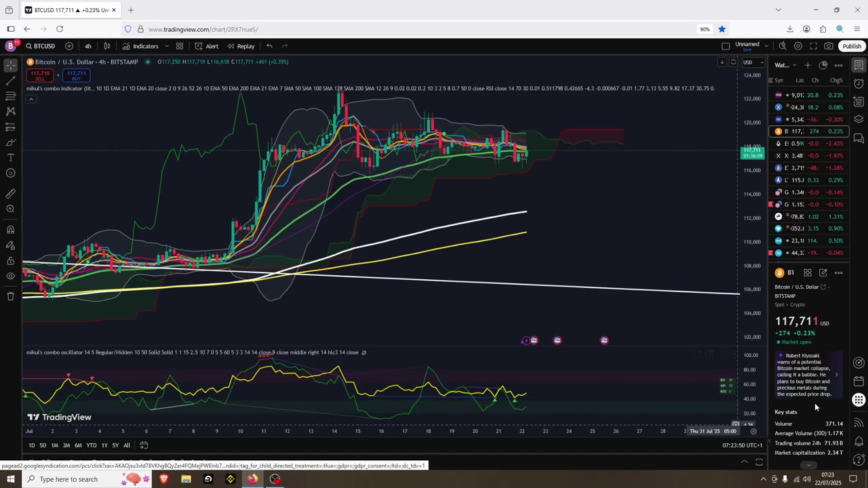
Task: Edit symbol details note icon
Action: tap(823, 272)
